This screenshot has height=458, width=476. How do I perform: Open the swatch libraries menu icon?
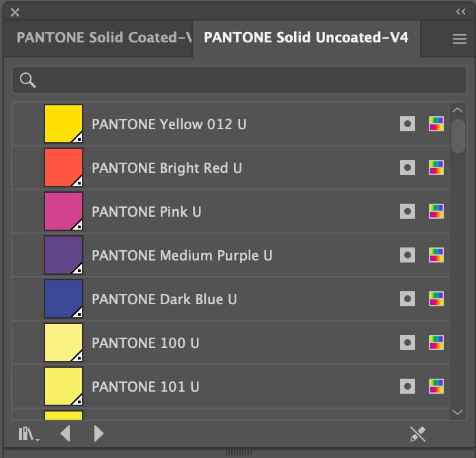pyautogui.click(x=29, y=433)
